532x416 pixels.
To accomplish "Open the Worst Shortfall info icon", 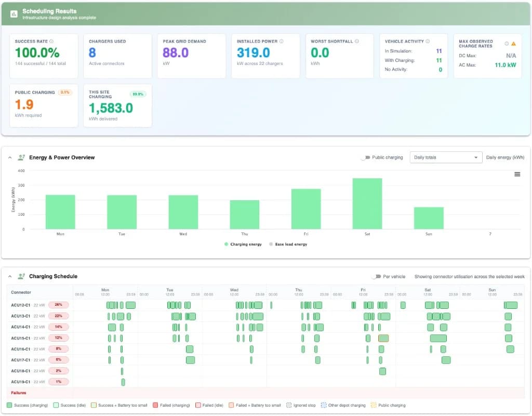I will click(356, 41).
